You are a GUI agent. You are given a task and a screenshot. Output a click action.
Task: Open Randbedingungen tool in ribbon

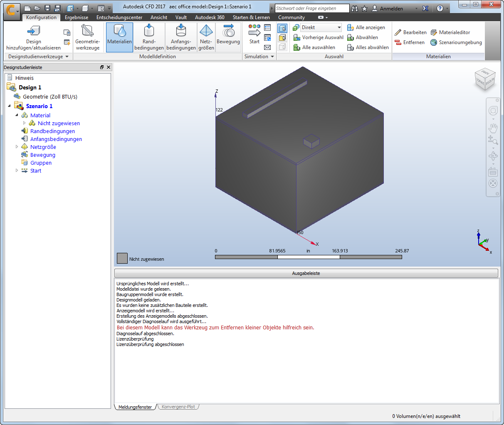point(149,37)
